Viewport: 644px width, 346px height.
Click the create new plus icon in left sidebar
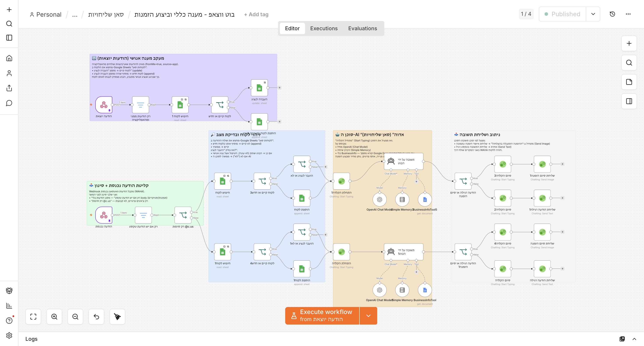[x=9, y=9]
